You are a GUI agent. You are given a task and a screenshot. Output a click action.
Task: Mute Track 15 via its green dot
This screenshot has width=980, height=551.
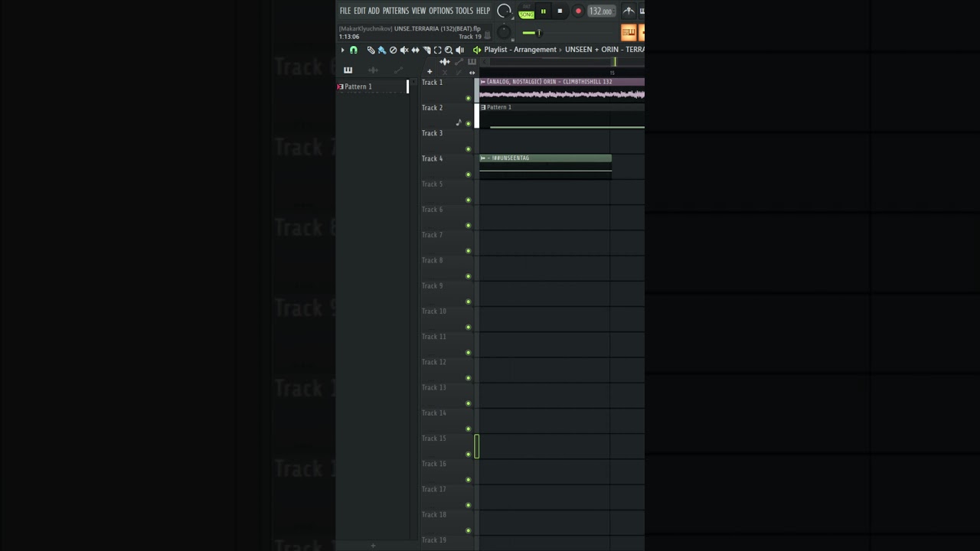[x=469, y=454]
